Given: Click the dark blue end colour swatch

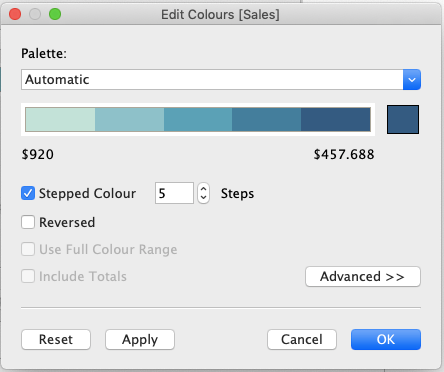Looking at the screenshot, I should (x=403, y=119).
